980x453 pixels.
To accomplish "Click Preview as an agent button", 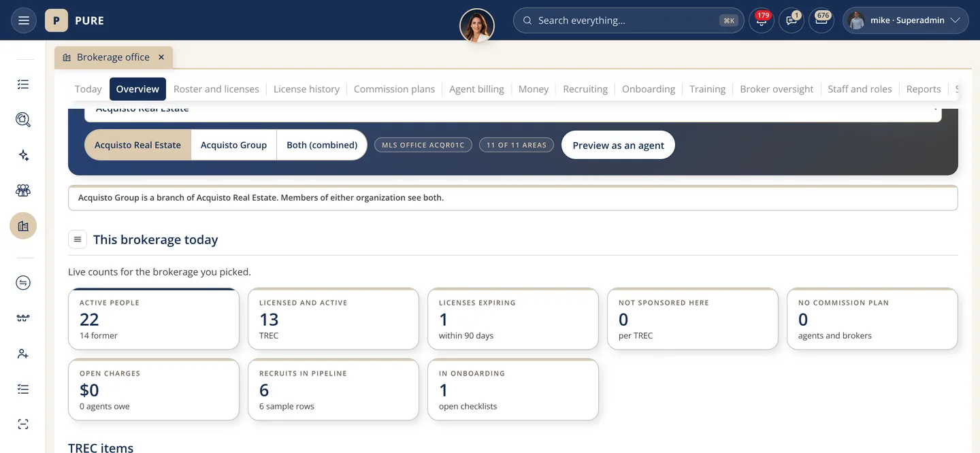I will [x=618, y=145].
